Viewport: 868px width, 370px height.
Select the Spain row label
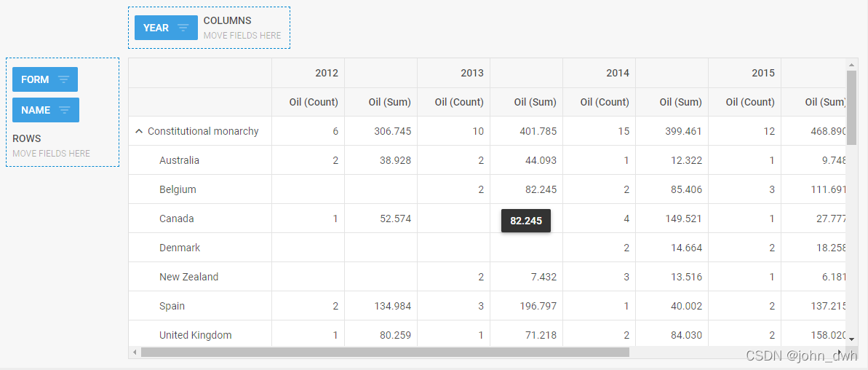[172, 306]
